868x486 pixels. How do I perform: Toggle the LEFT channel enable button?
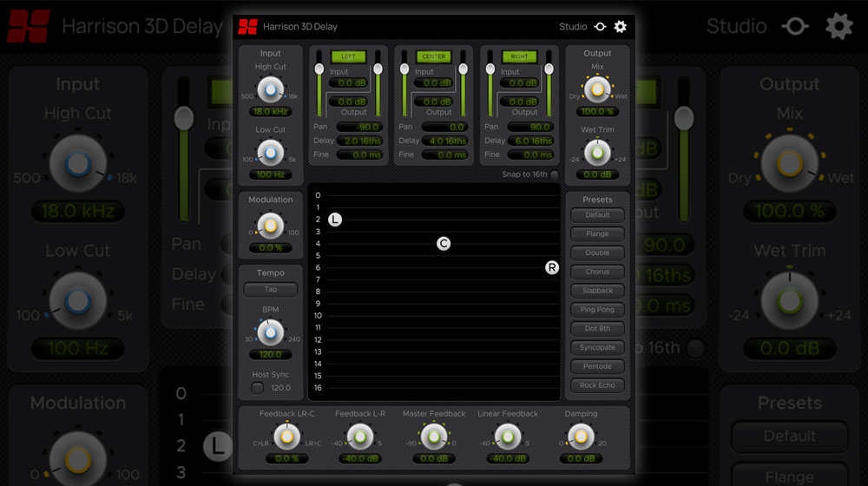pyautogui.click(x=348, y=56)
